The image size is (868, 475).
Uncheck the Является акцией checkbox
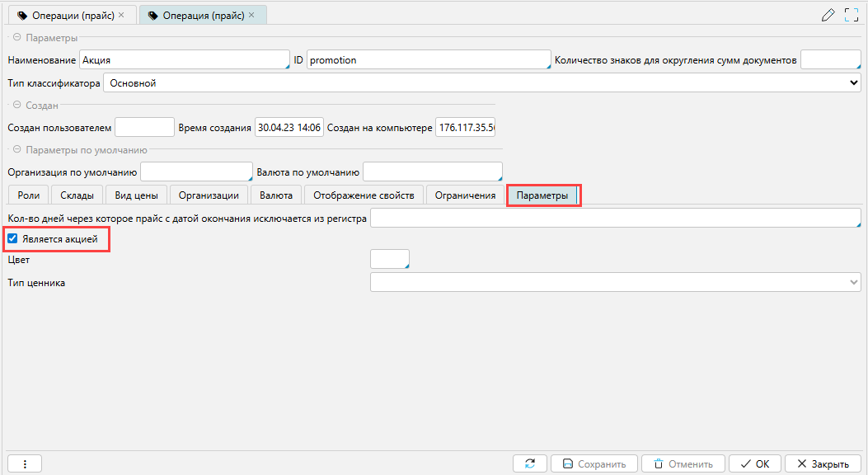pyautogui.click(x=12, y=239)
